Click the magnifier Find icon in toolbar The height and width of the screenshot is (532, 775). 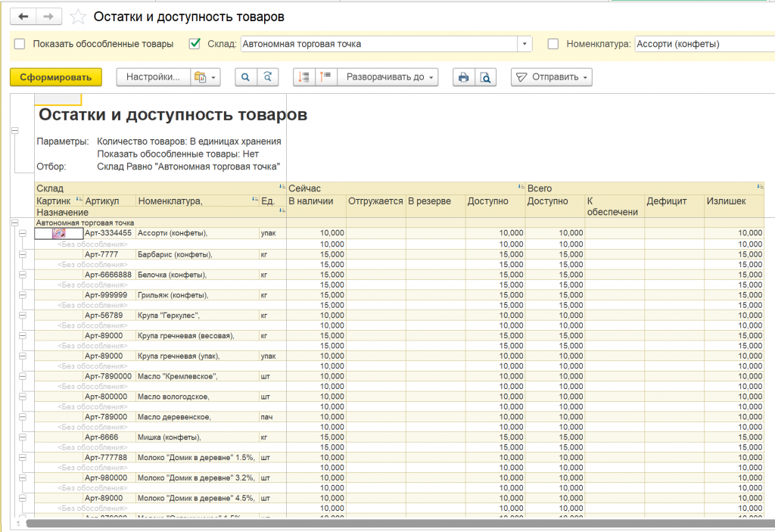point(245,77)
